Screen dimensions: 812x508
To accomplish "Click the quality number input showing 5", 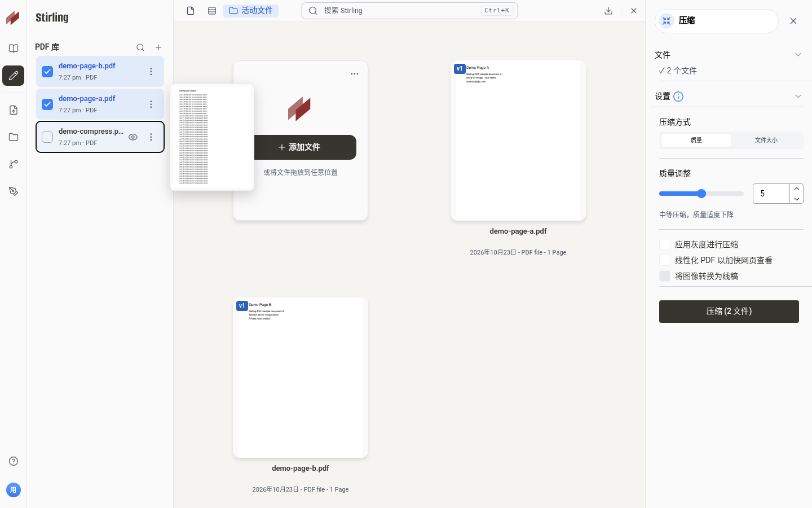I will click(771, 194).
